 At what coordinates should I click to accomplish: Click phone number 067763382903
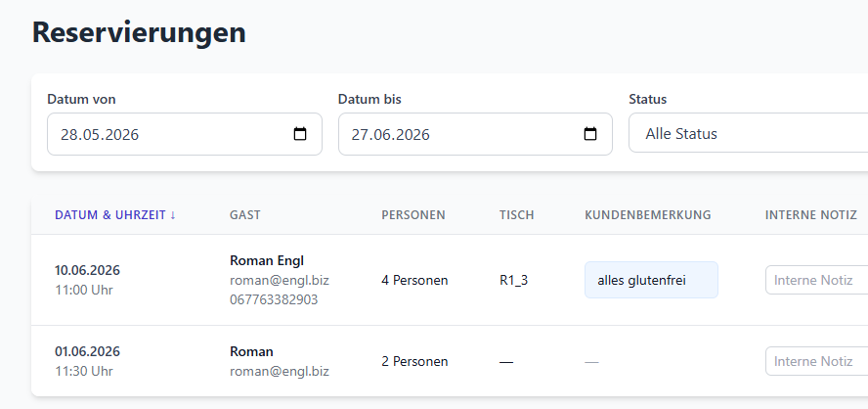(274, 299)
